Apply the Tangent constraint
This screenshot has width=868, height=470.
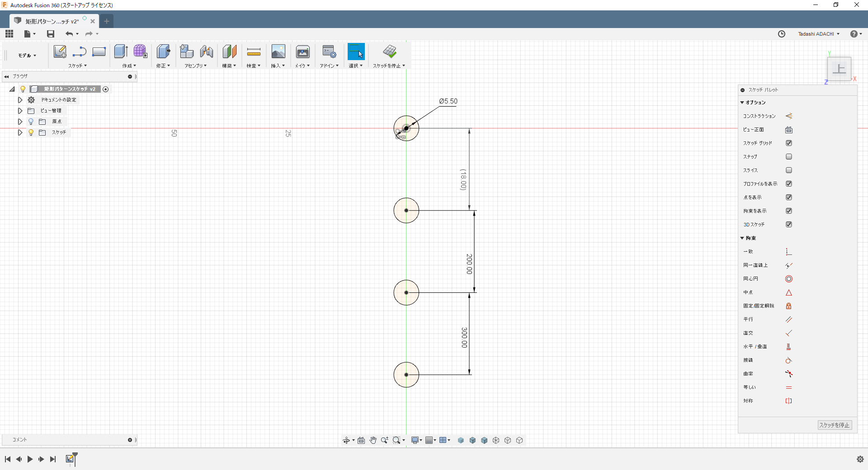coord(789,360)
